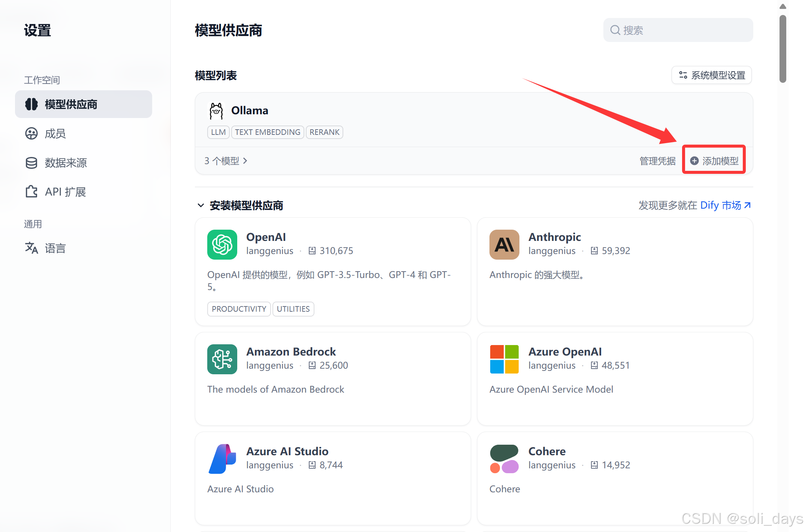Click the Amazon Bedrock logo
This screenshot has height=532, width=805.
coord(222,359)
